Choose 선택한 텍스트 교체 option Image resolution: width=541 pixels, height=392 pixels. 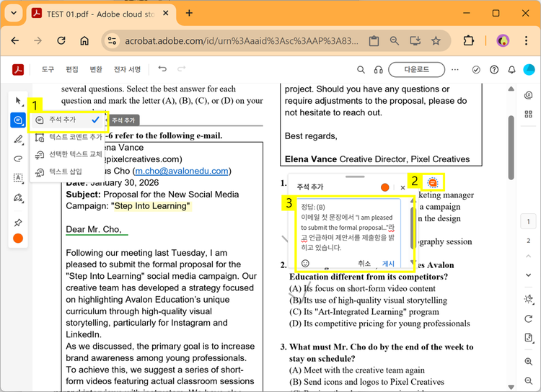tap(69, 154)
